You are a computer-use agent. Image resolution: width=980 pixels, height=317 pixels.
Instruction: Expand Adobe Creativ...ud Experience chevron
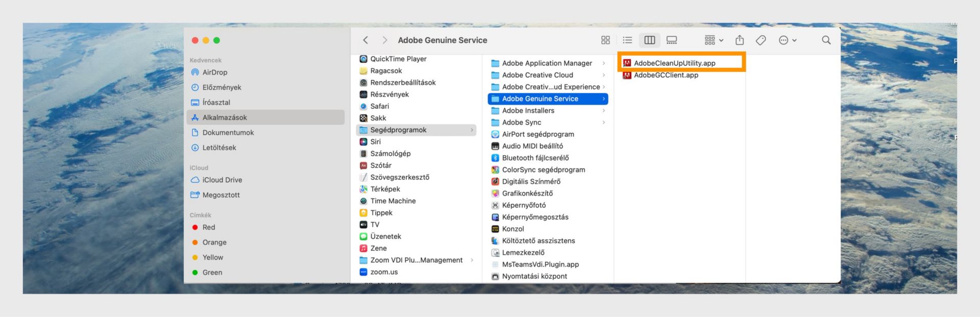point(604,87)
